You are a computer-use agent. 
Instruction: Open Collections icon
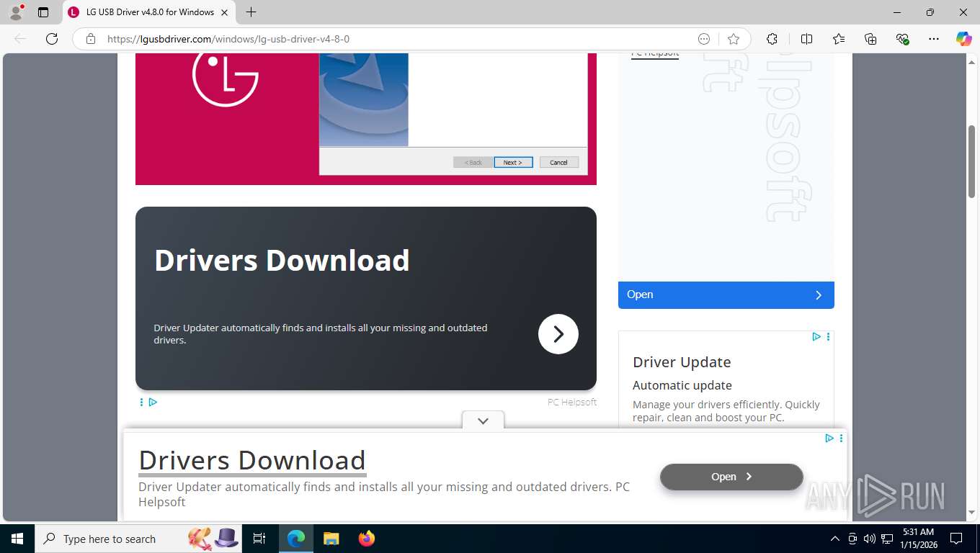pos(870,39)
